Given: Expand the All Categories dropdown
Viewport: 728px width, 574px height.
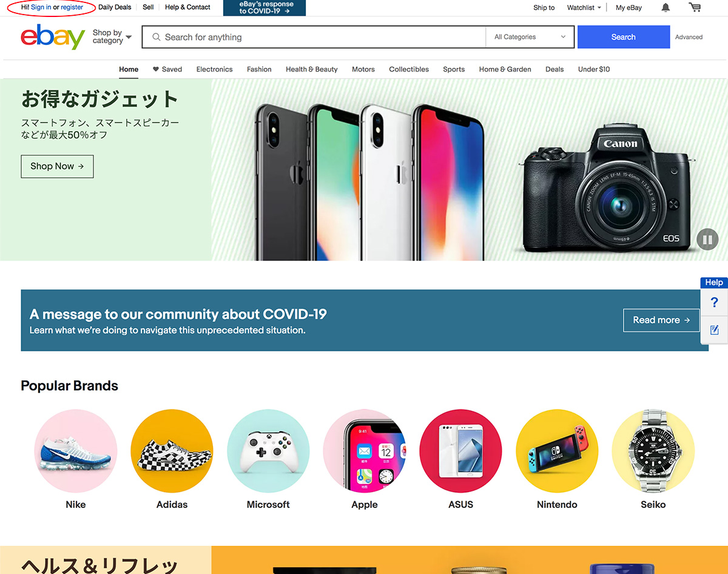Looking at the screenshot, I should pyautogui.click(x=530, y=37).
